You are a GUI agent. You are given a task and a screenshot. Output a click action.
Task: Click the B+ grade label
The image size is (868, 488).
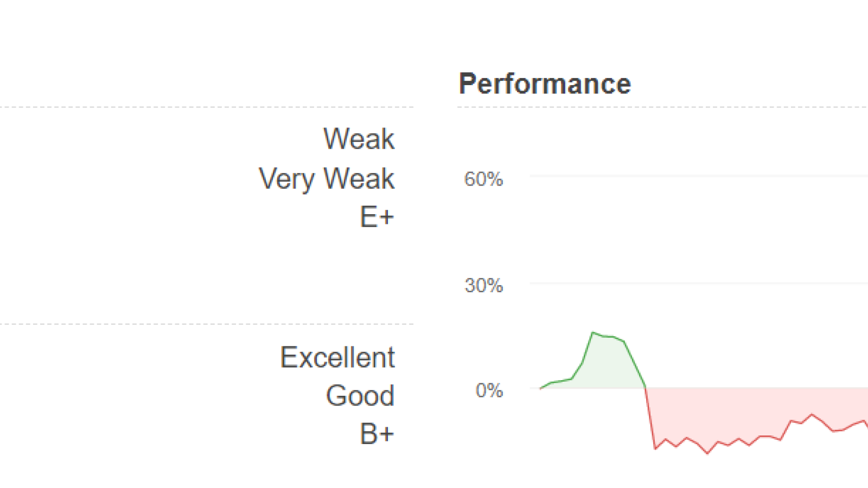377,434
